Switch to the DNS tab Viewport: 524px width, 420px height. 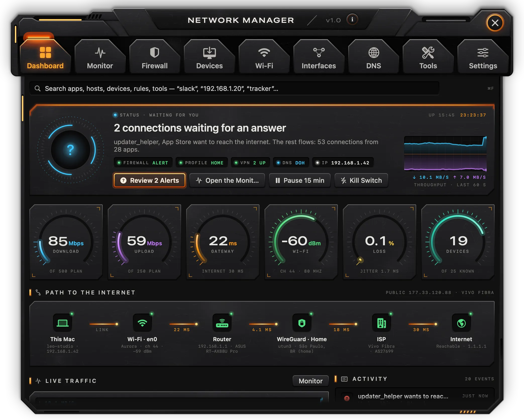click(x=374, y=56)
